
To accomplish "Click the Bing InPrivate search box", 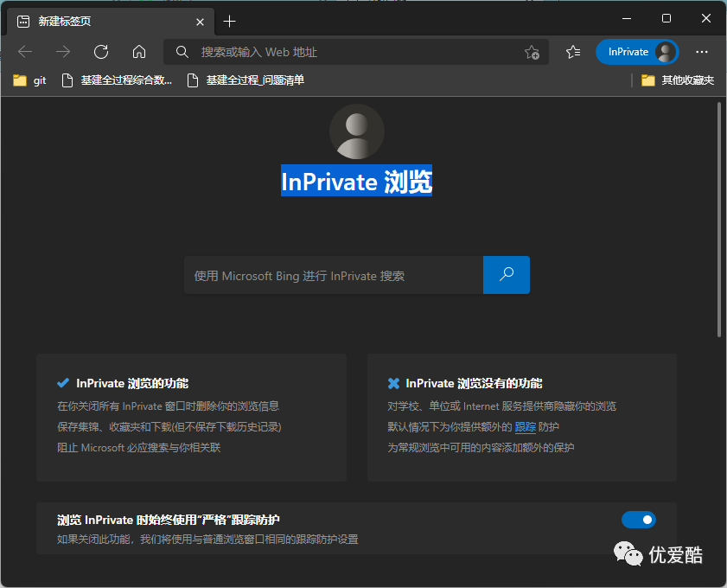I will pyautogui.click(x=334, y=276).
